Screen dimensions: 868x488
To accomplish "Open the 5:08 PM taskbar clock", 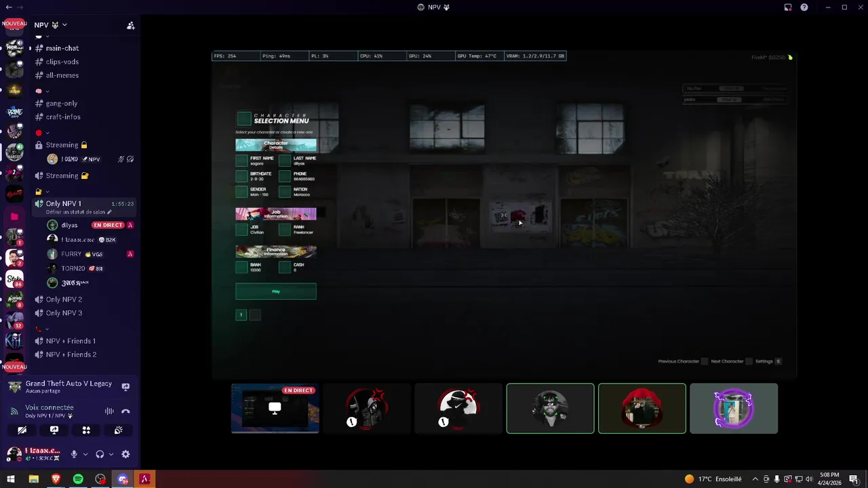I will [829, 479].
